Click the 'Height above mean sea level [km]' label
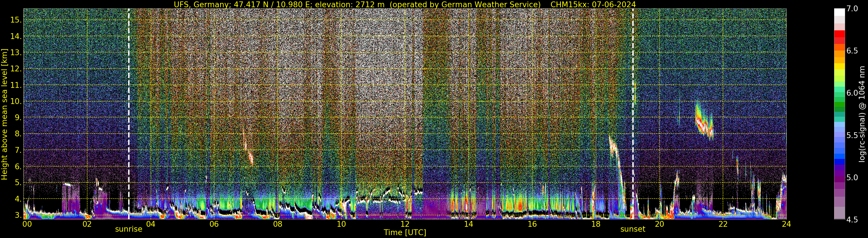This screenshot has width=868, height=238. coord(4,114)
